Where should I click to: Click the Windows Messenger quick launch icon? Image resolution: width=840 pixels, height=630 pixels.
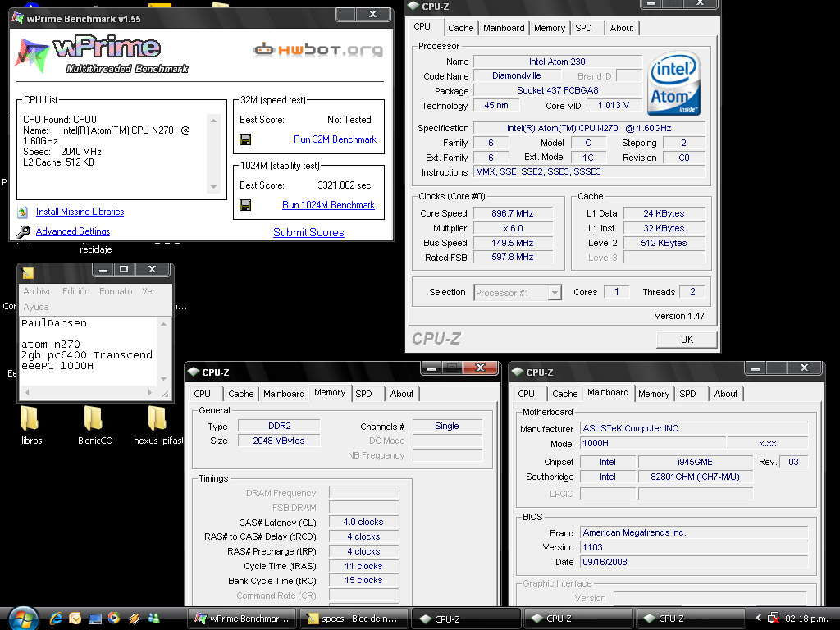click(x=153, y=619)
